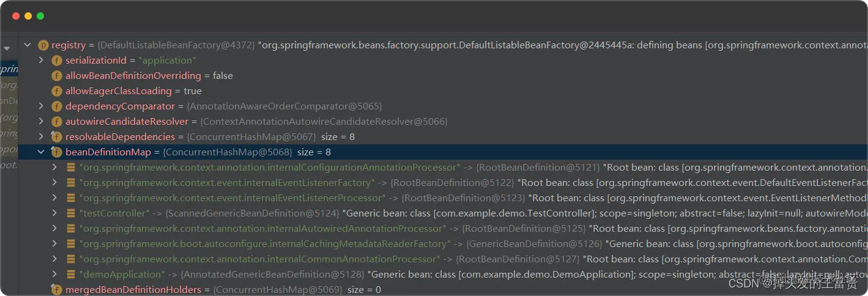Click the serializationId field icon
The width and height of the screenshot is (868, 296).
pyautogui.click(x=57, y=61)
